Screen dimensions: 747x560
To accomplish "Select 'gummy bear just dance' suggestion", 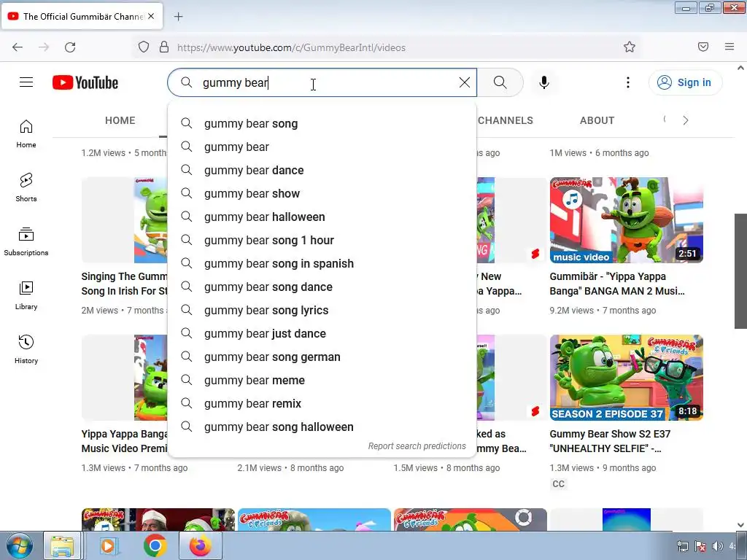I will pyautogui.click(x=322, y=333).
